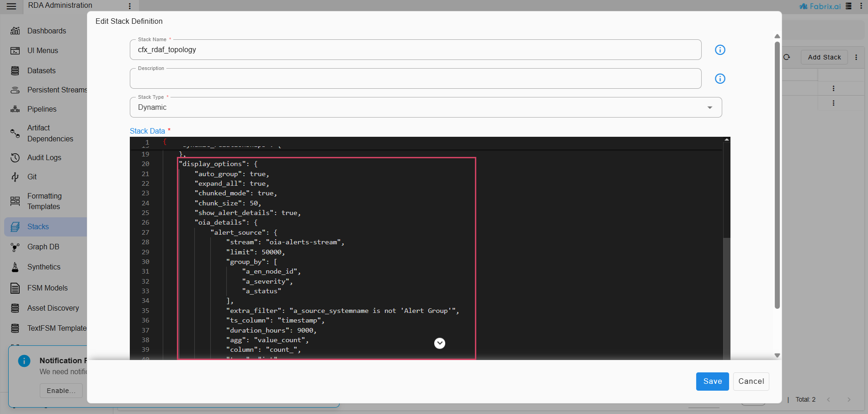Click the dialog scrollbar up arrow
This screenshot has height=414, width=868.
tap(777, 36)
